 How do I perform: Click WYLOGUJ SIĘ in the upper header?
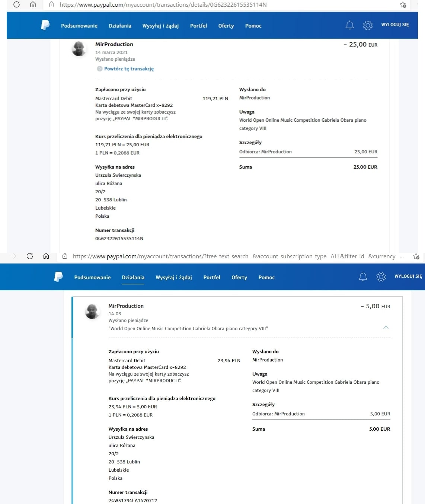click(395, 25)
